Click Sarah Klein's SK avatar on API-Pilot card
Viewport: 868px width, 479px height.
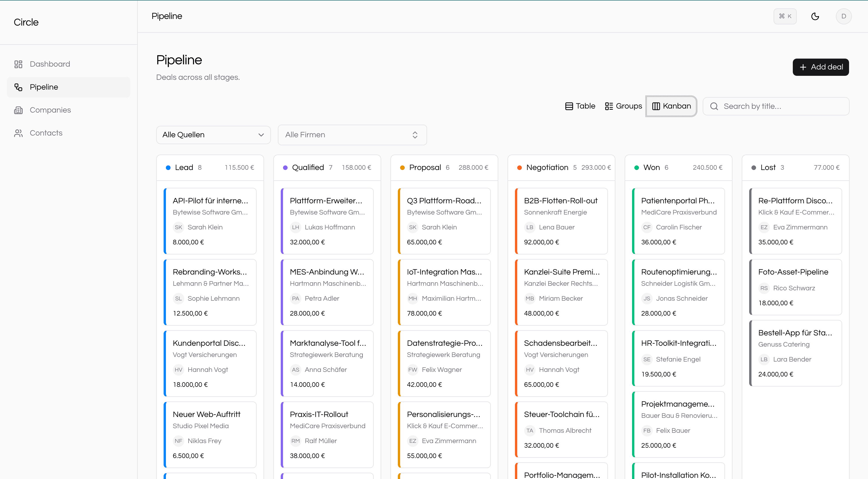[178, 227]
